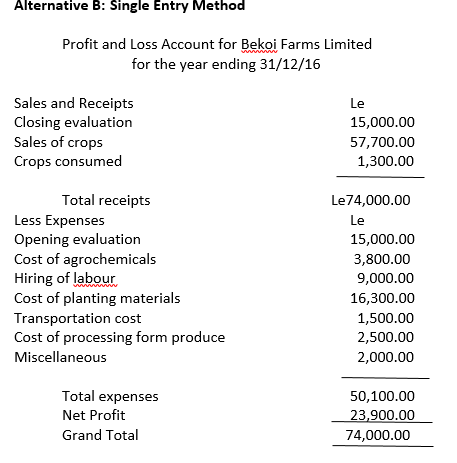This screenshot has width=457, height=463.
Task: Click the Total expenses figure 50,100.00
Action: [x=382, y=396]
